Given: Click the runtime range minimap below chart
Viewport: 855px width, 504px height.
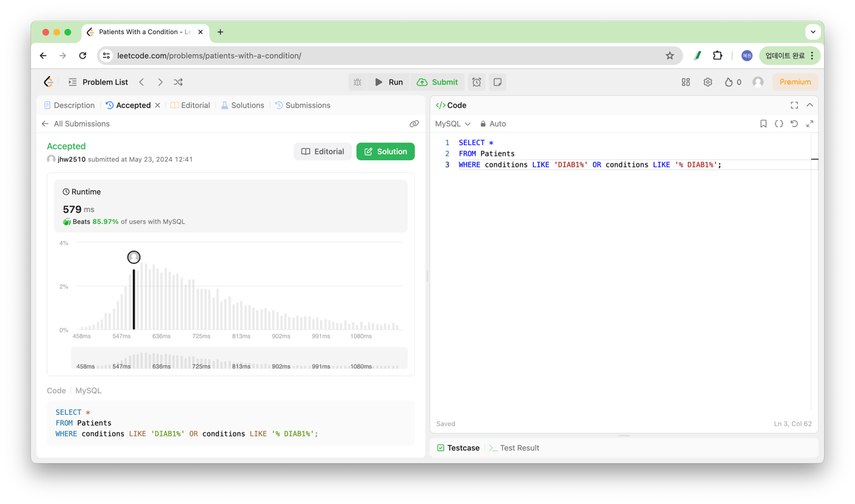Looking at the screenshot, I should pyautogui.click(x=239, y=358).
